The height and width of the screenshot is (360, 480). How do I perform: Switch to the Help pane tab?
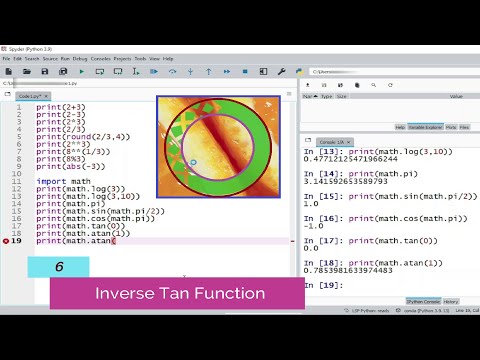400,127
